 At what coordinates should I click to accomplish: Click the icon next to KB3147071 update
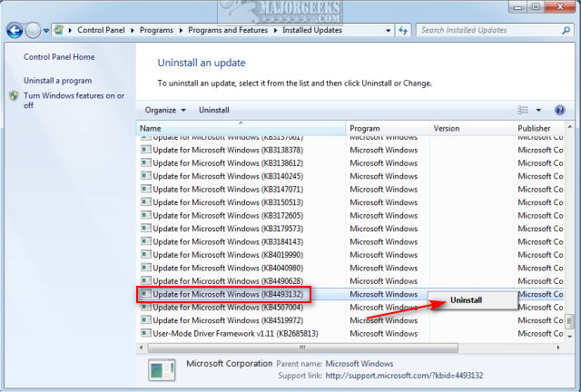tap(146, 189)
